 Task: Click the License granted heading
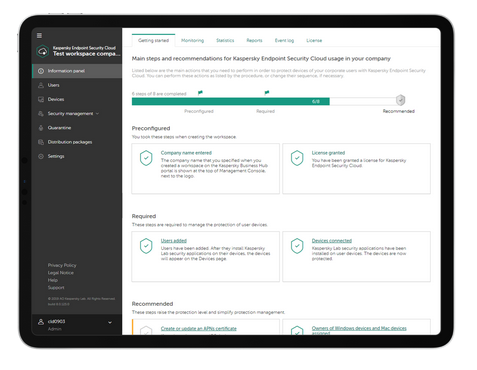[328, 153]
